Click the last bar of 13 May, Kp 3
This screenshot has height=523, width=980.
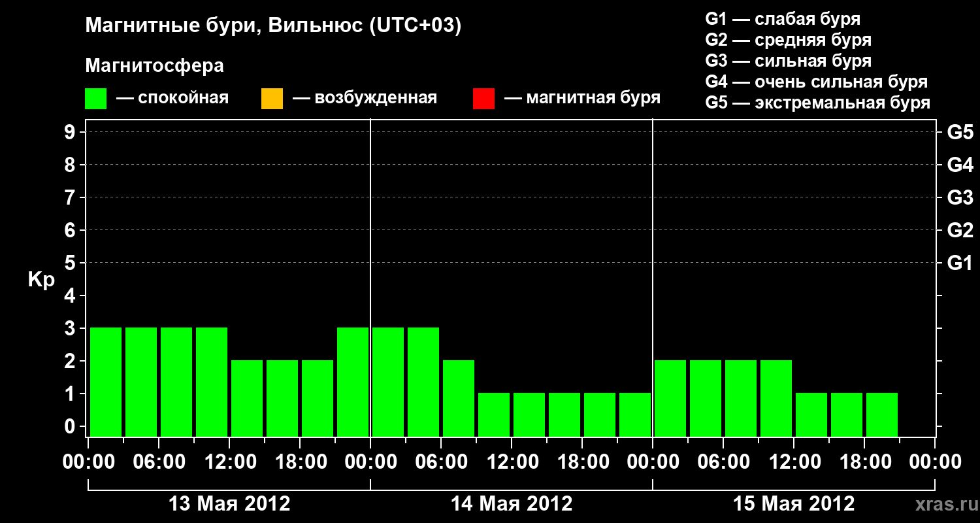(x=353, y=382)
